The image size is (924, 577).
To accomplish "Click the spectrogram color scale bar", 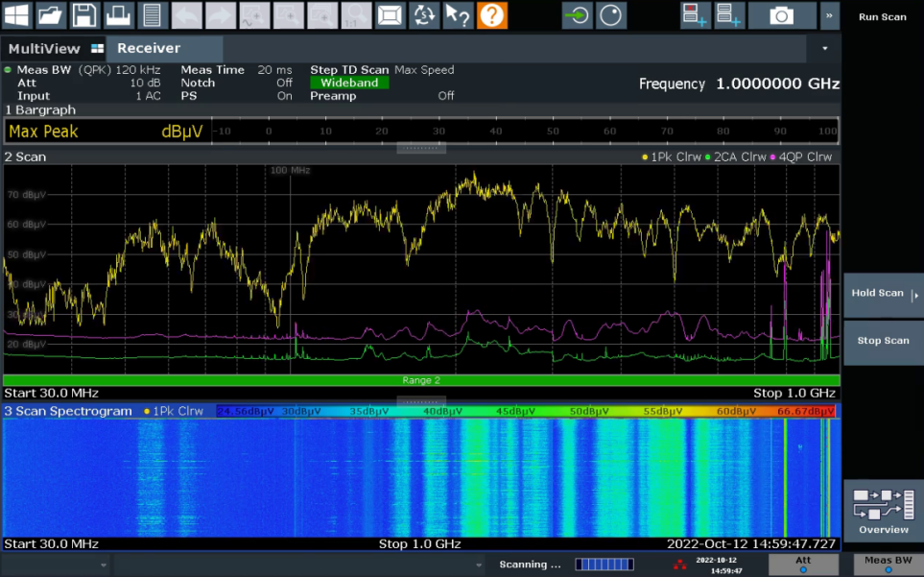I will (x=526, y=411).
